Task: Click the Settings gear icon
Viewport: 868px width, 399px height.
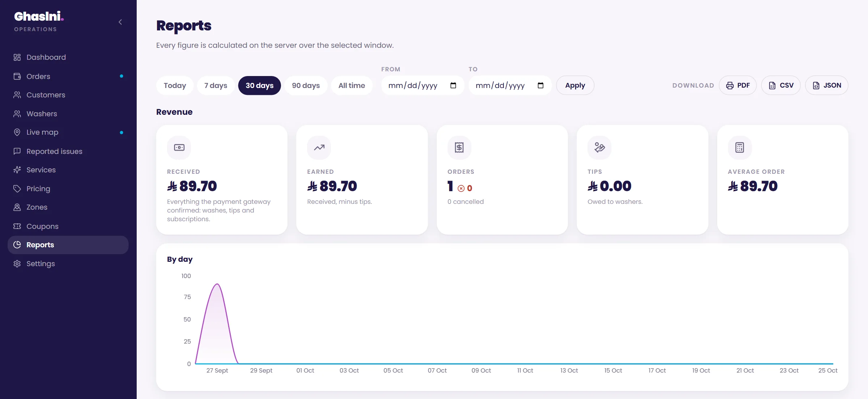Action: tap(17, 264)
